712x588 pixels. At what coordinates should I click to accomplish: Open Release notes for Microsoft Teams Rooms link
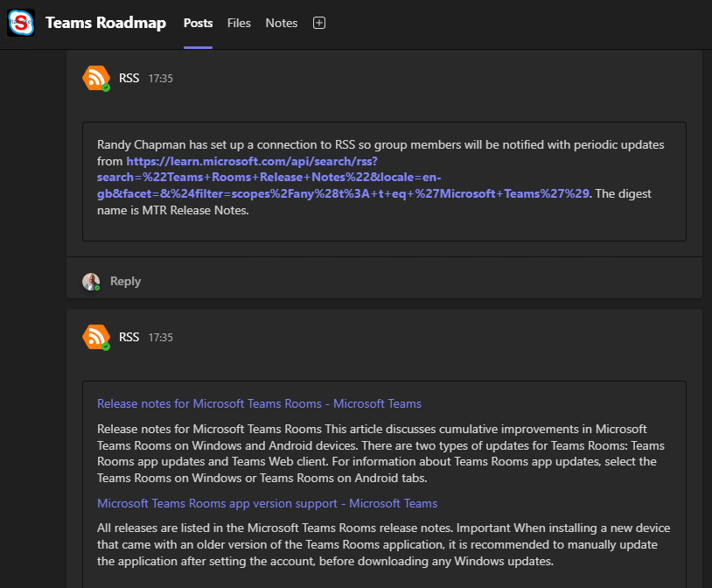coord(259,403)
